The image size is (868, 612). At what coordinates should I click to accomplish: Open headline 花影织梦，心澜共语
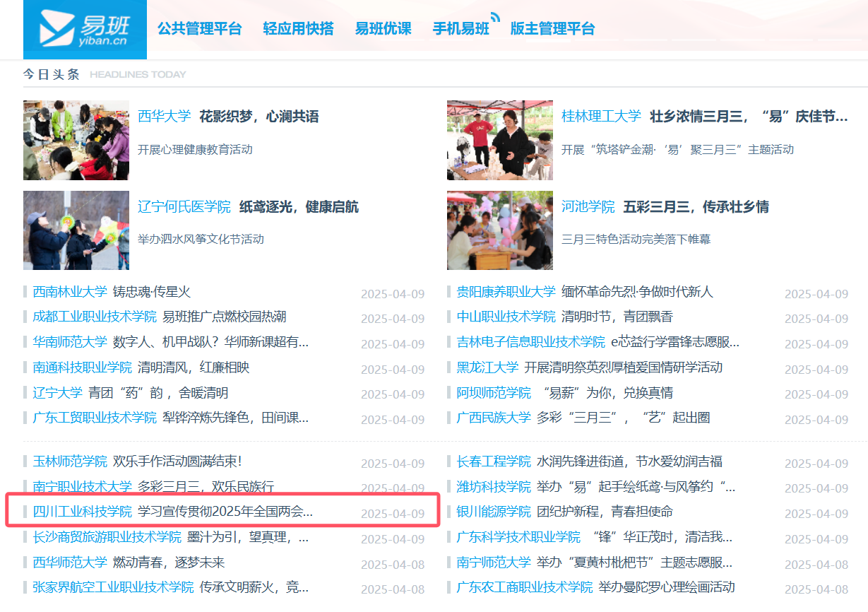point(258,117)
